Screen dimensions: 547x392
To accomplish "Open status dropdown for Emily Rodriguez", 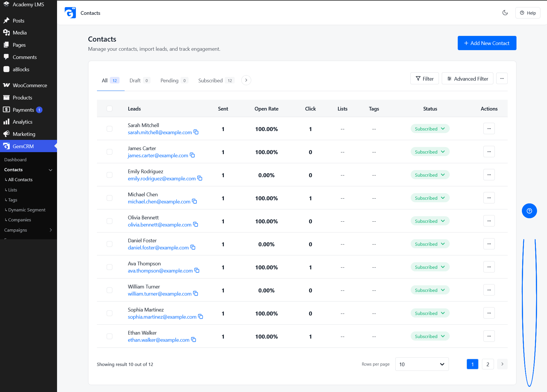I will [x=430, y=175].
